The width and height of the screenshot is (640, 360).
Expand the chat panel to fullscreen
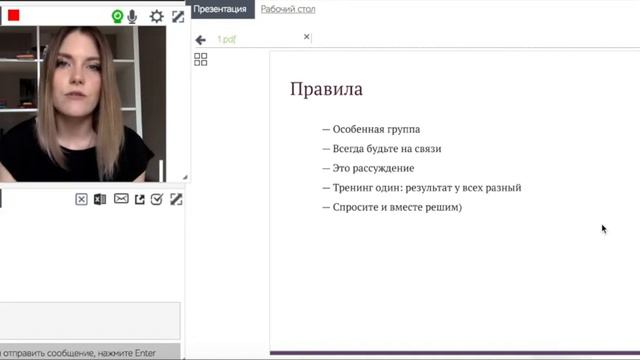[x=176, y=199]
